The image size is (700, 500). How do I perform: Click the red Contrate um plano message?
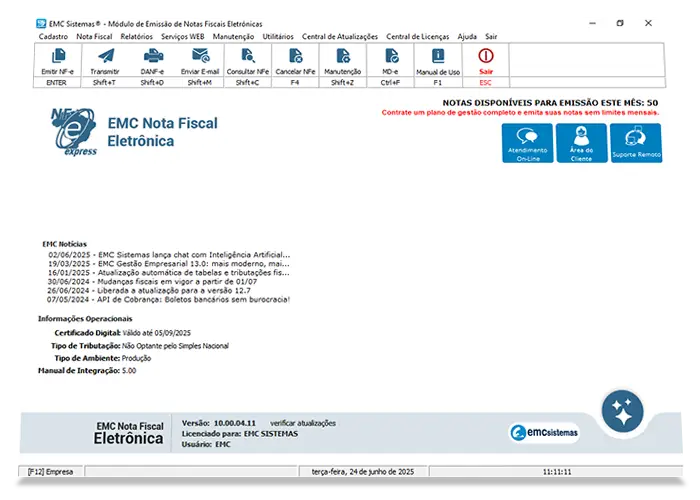(x=520, y=112)
